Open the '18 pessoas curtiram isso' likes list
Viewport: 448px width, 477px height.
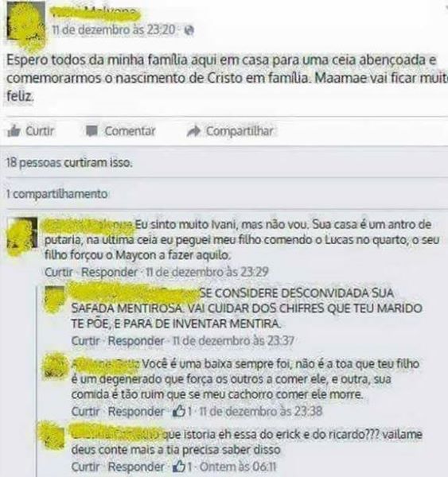click(x=69, y=163)
